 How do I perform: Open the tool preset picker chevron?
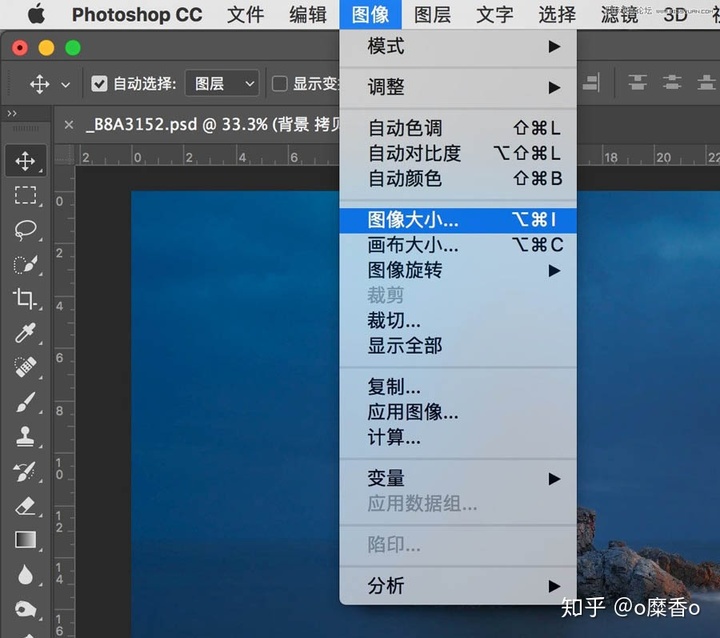point(66,85)
